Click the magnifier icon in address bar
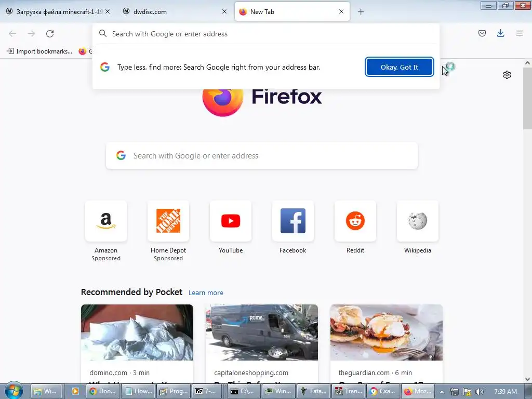Screen dimensions: 532x399 click(x=102, y=34)
